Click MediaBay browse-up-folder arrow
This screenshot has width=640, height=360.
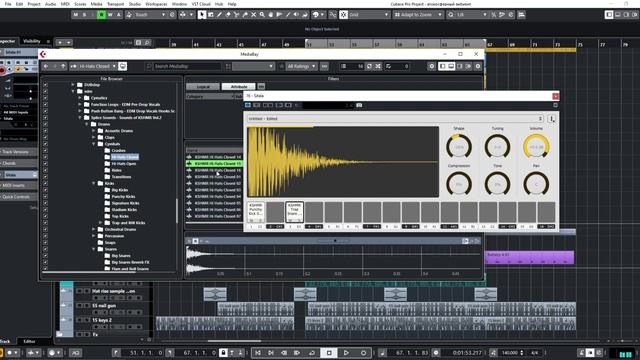(x=63, y=66)
